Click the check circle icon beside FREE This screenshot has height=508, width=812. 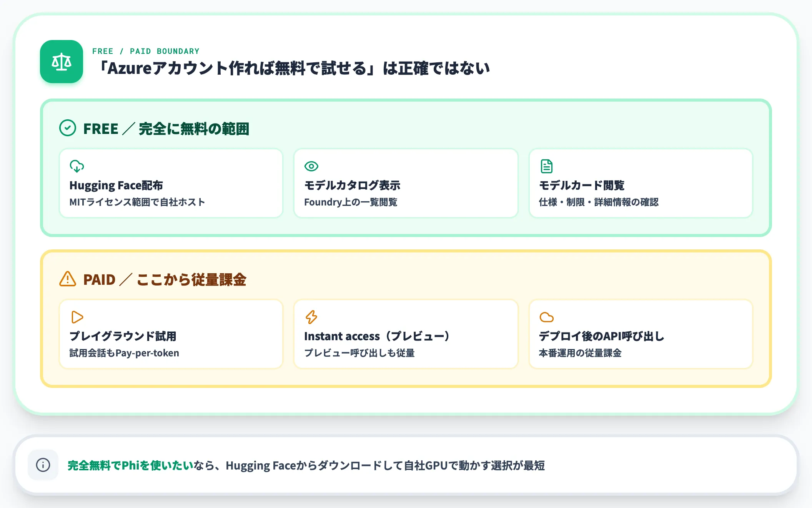(x=68, y=128)
